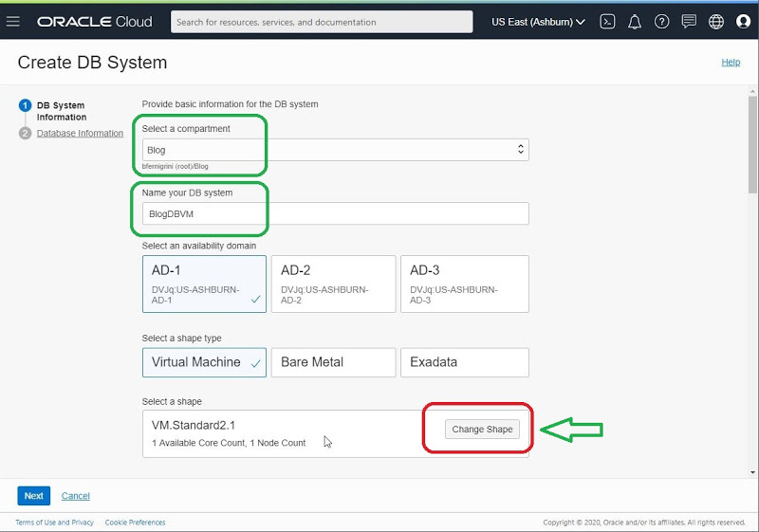Open Terms of Use and Privacy
This screenshot has width=759, height=532.
click(54, 523)
